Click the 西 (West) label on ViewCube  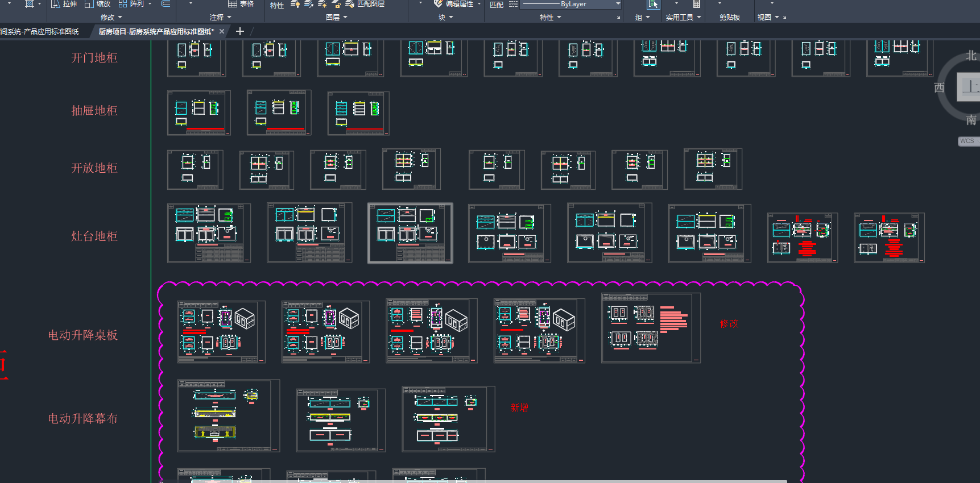939,88
